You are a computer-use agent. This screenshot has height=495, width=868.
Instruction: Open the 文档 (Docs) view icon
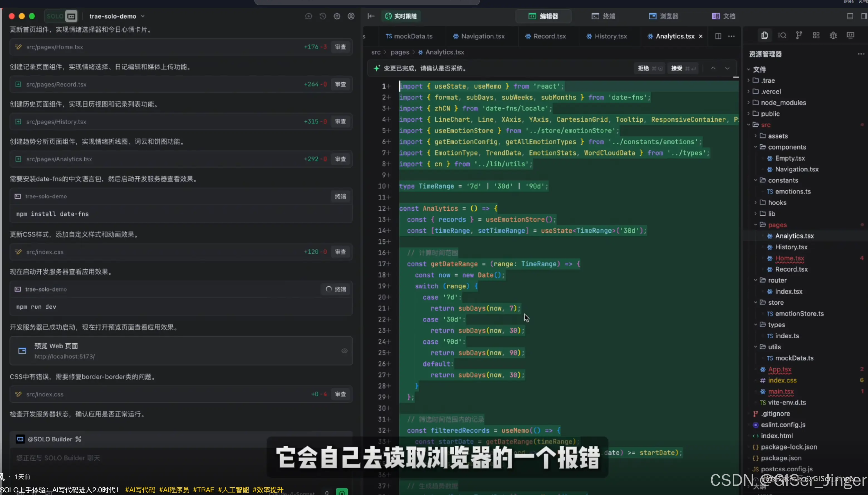[723, 16]
